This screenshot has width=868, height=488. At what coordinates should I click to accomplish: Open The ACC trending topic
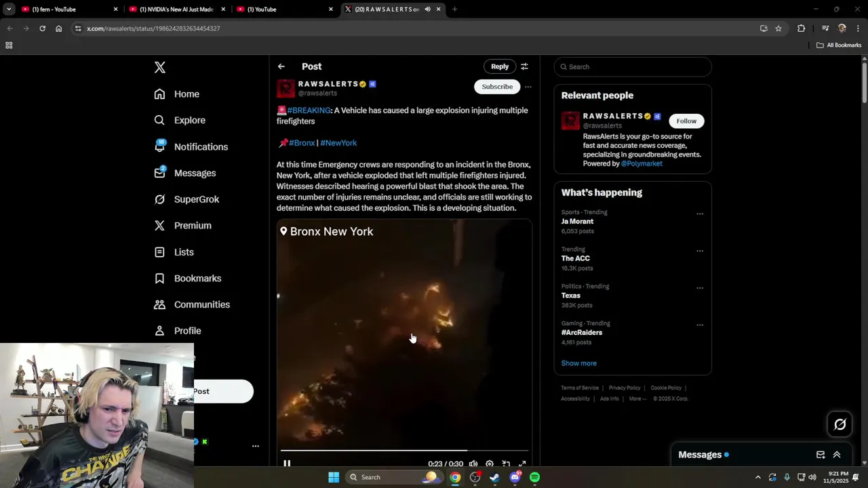tap(575, 258)
